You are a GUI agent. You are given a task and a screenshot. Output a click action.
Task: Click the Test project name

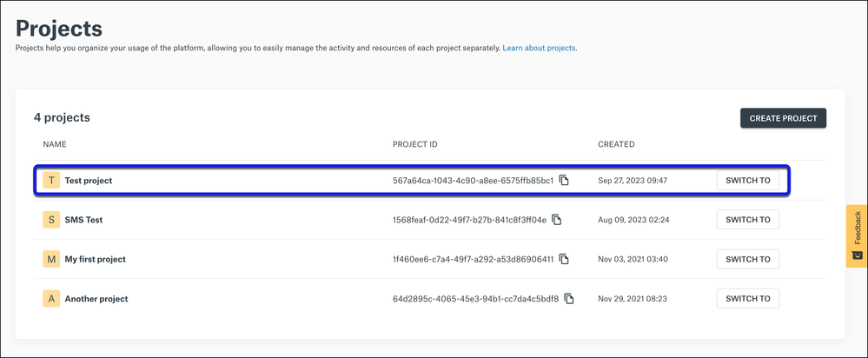click(x=89, y=181)
